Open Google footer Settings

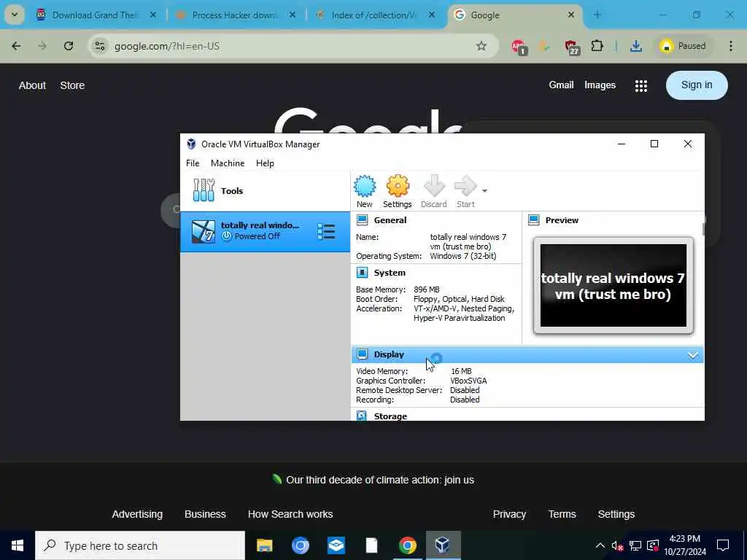pyautogui.click(x=616, y=514)
